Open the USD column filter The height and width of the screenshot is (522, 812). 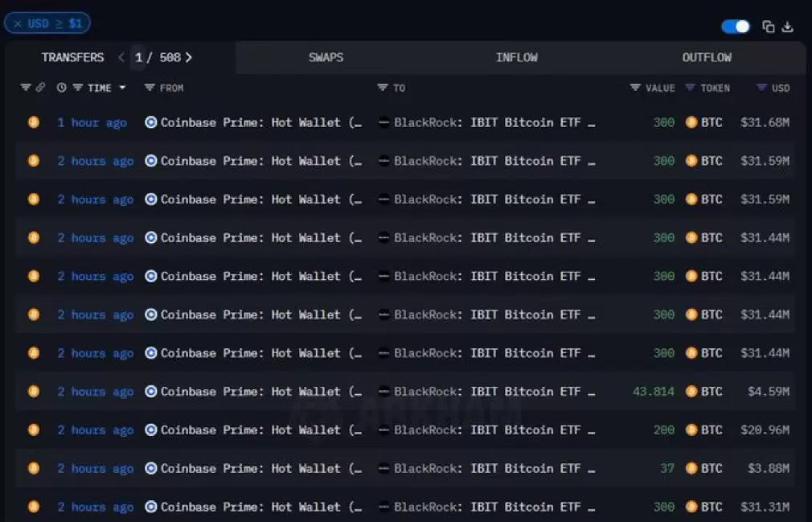pyautogui.click(x=761, y=88)
